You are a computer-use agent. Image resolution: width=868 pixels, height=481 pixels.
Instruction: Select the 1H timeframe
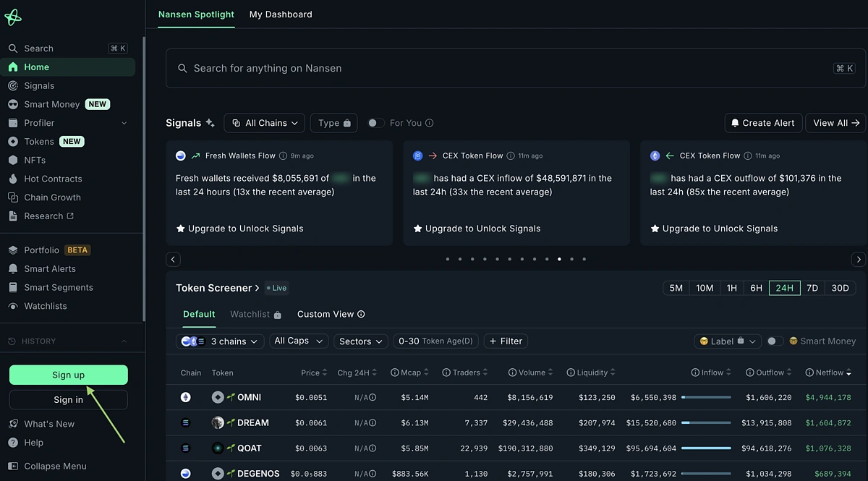732,288
